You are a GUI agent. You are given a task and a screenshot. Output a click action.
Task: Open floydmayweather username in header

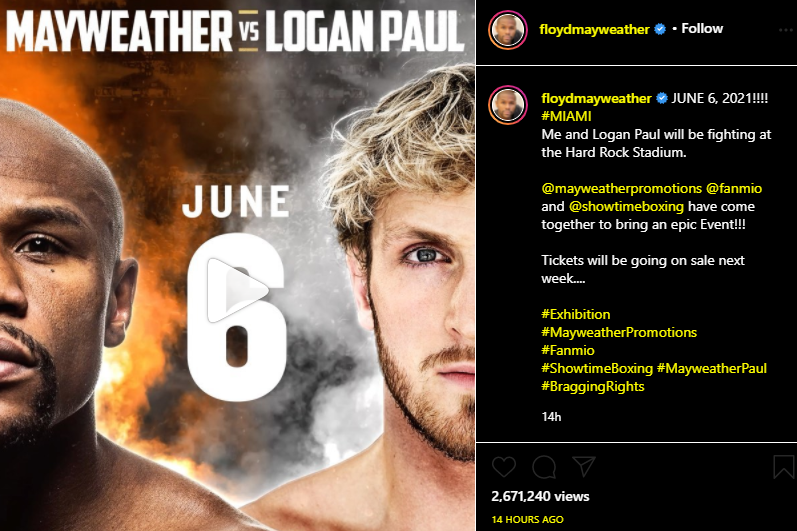tap(594, 29)
